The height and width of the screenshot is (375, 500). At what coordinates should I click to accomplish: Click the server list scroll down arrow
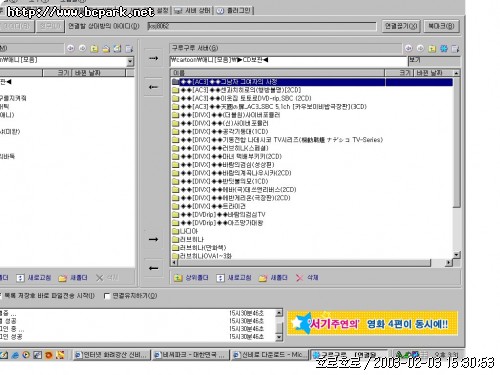[457, 255]
